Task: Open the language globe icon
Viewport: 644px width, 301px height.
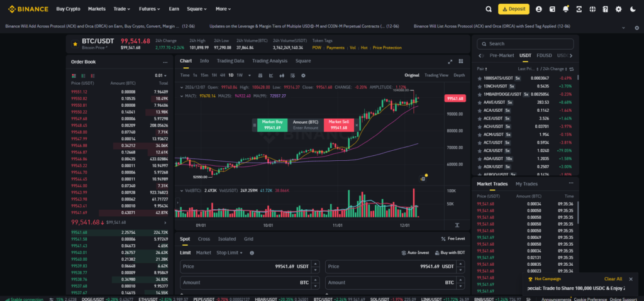Action: pos(592,9)
